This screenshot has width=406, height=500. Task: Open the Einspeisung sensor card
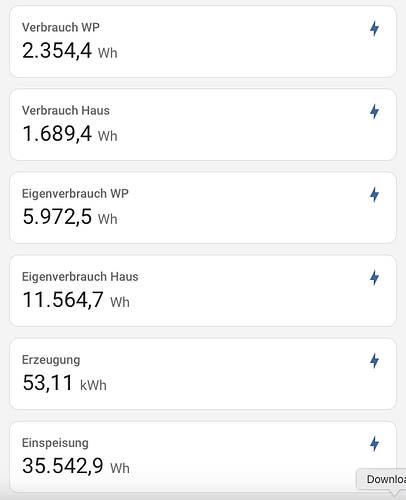click(x=203, y=457)
